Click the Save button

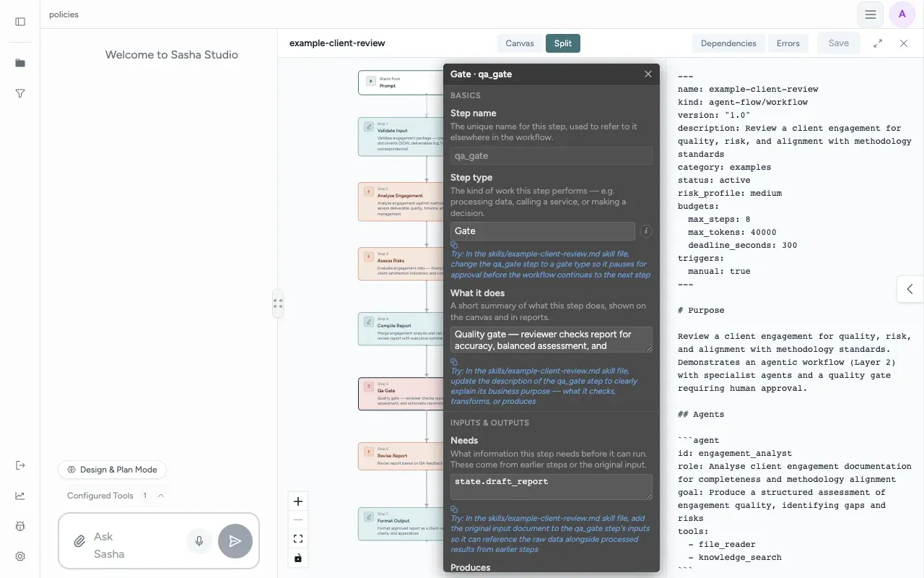tap(839, 43)
